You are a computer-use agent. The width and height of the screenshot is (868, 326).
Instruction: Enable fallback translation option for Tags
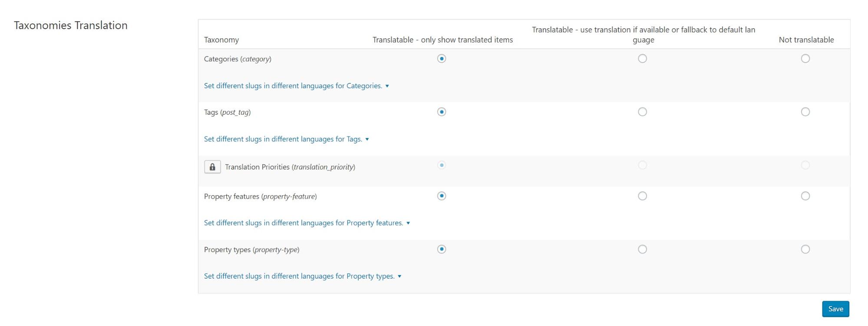pos(642,112)
